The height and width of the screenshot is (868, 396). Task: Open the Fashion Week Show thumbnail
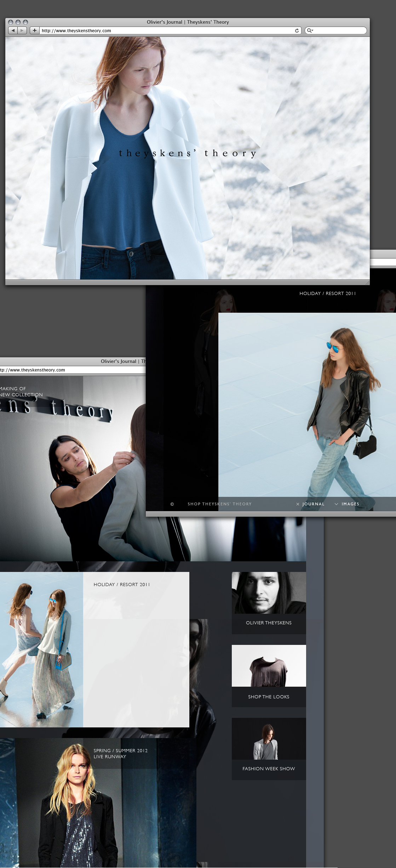coord(269,739)
